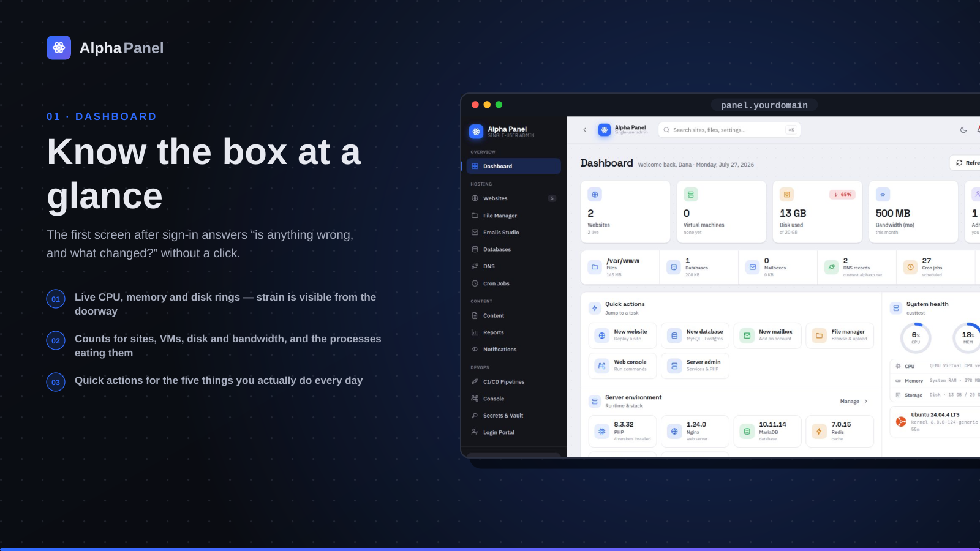Expand Manage with the right chevron
Viewport: 980px width, 551px height.
[x=865, y=402]
